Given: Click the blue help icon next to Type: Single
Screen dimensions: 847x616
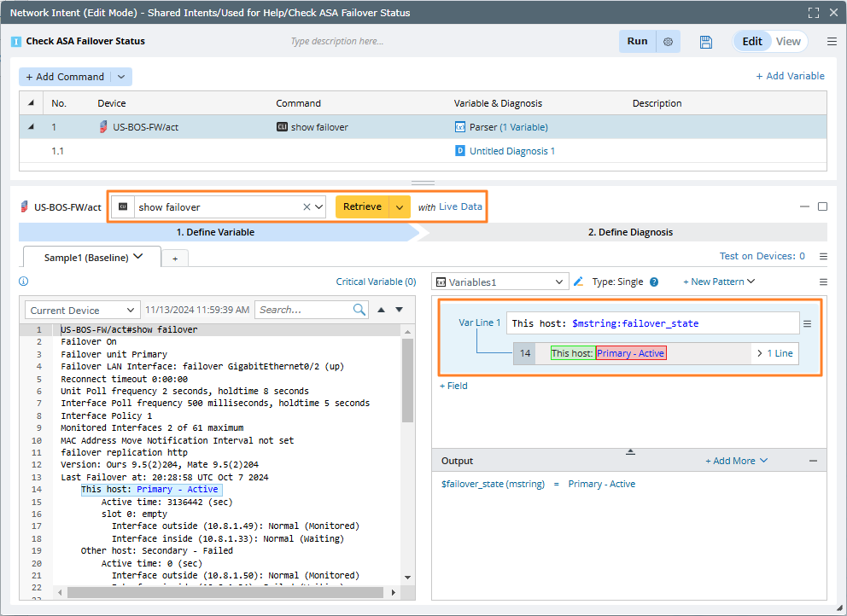Looking at the screenshot, I should click(654, 282).
